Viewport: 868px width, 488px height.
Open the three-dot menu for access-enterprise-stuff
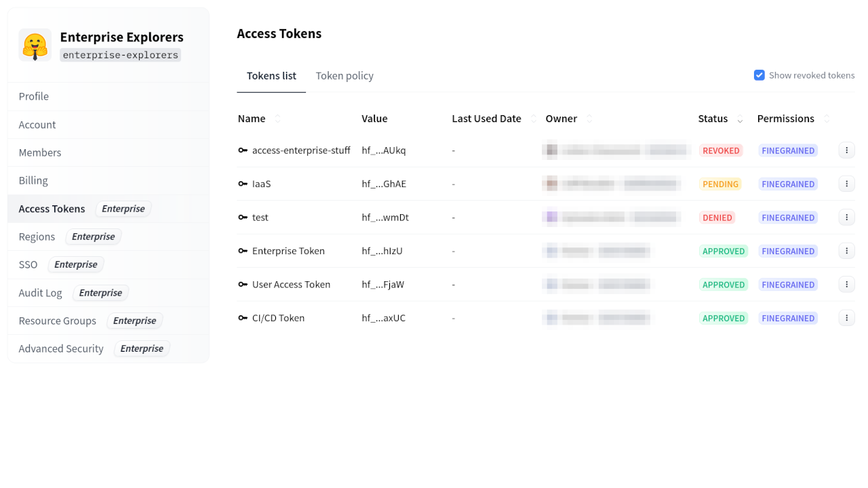[846, 150]
